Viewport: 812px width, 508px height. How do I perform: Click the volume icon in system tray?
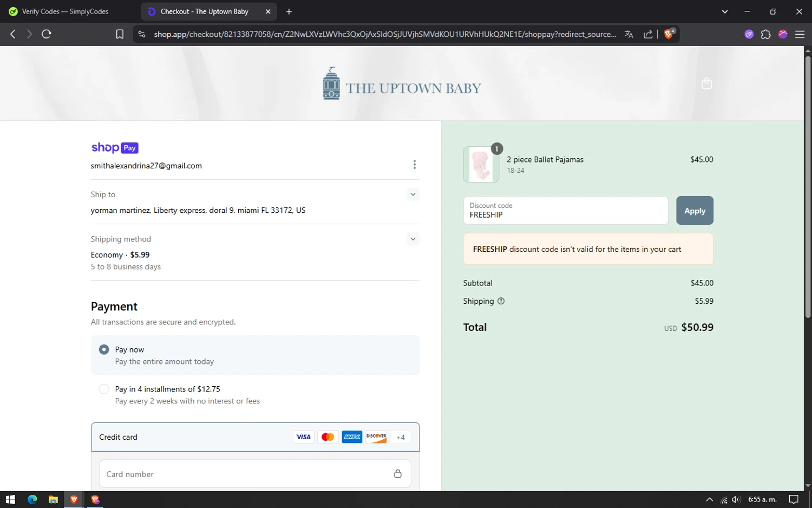(736, 499)
